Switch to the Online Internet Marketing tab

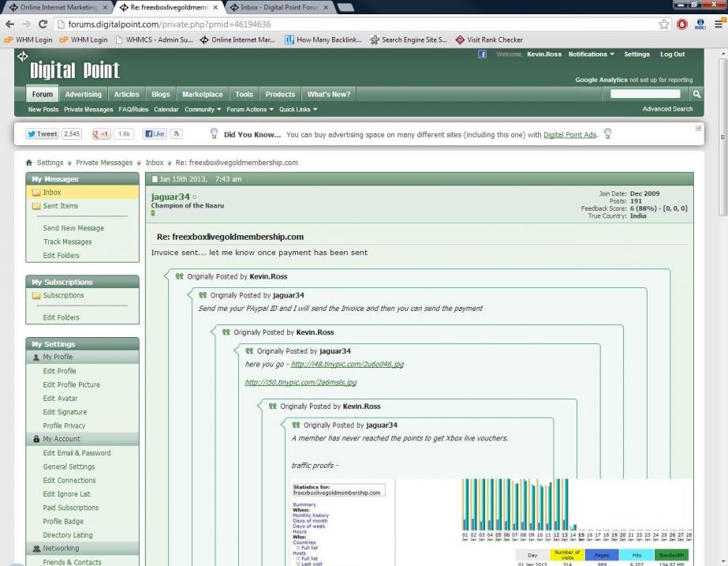click(58, 7)
